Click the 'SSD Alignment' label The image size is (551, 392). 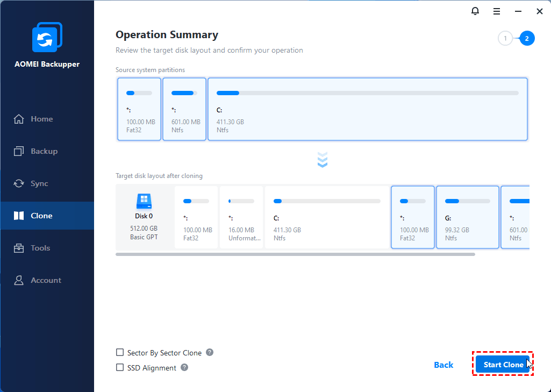tap(152, 368)
